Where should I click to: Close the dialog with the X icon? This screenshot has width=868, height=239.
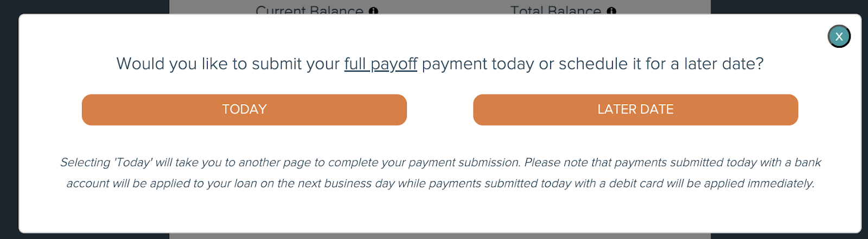839,36
